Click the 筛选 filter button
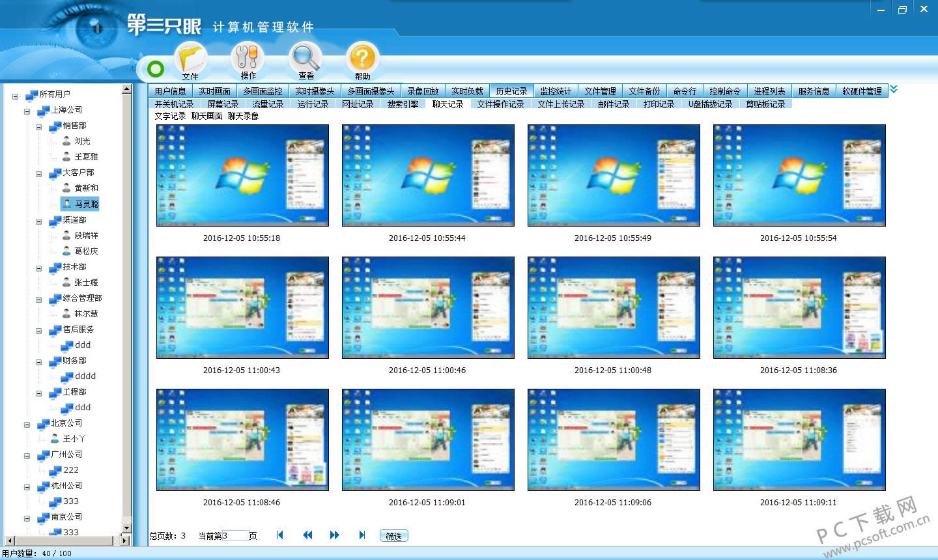The height and width of the screenshot is (560, 938). pyautogui.click(x=393, y=536)
